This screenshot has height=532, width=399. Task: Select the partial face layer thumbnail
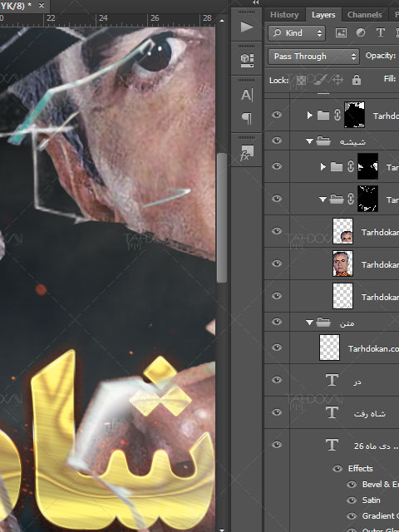342,231
